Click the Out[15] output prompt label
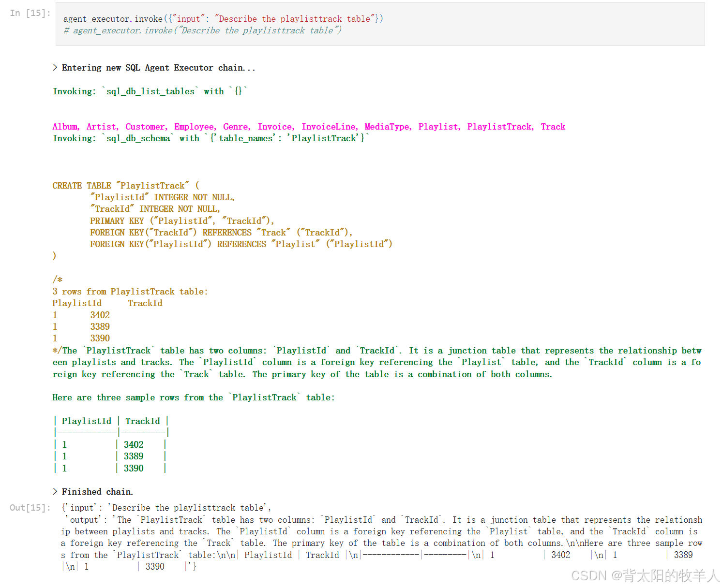Viewport: 722px width, 588px height. coord(30,507)
